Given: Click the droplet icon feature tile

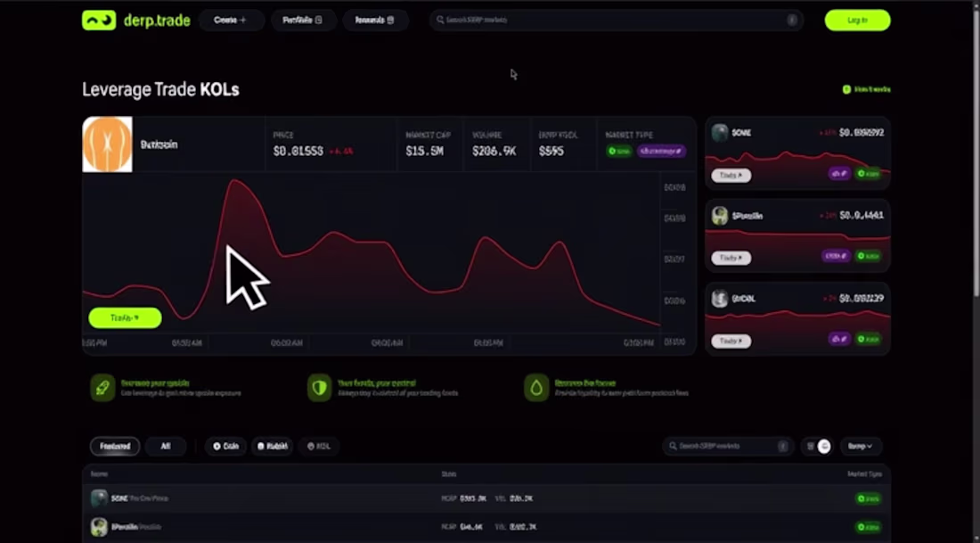Looking at the screenshot, I should [x=536, y=388].
